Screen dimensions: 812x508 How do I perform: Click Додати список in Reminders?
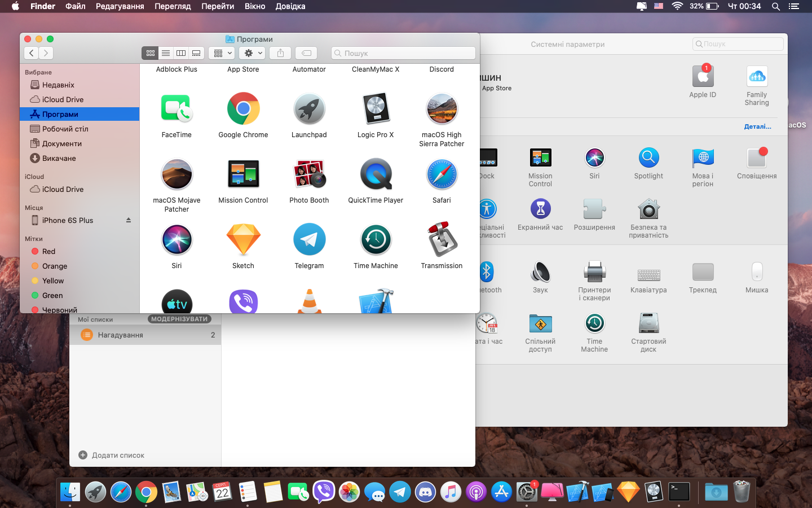click(111, 455)
